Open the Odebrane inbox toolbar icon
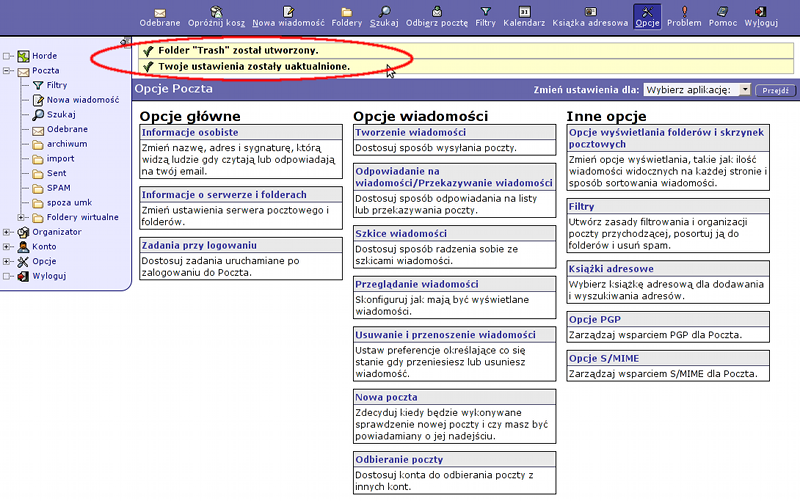Viewport: 800px width, 501px height. coord(160,12)
